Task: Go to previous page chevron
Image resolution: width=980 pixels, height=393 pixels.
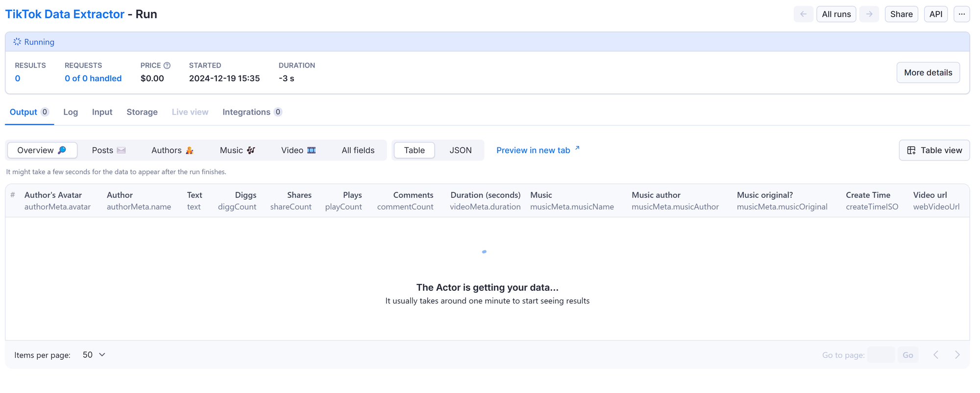Action: point(936,355)
